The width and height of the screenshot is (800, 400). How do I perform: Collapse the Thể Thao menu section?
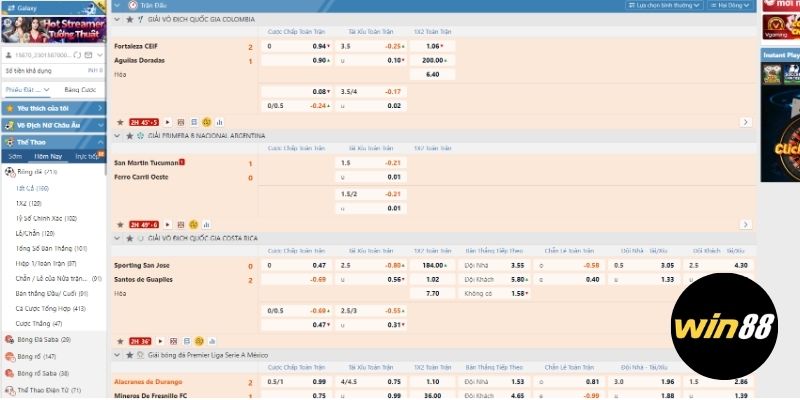[54, 142]
